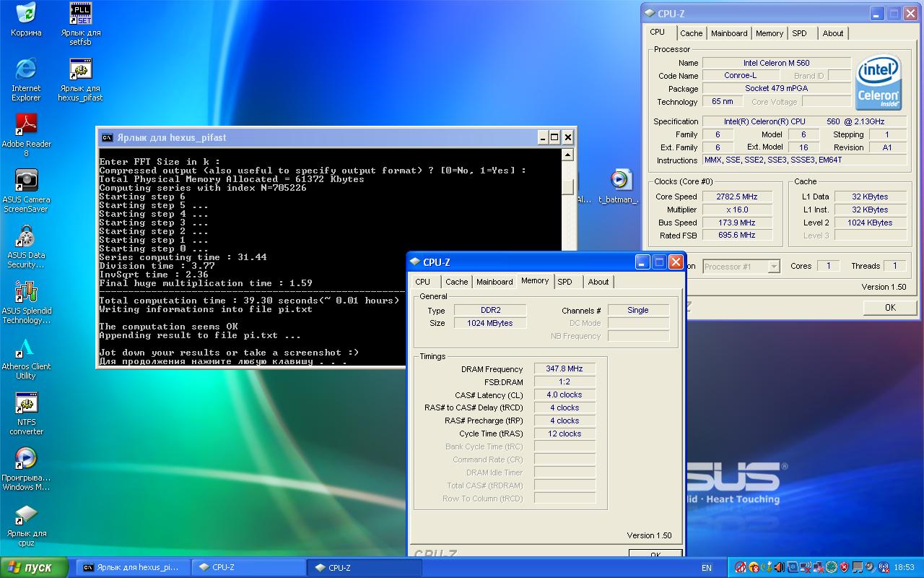
Task: Open the About tab in the CPU window
Action: point(832,33)
